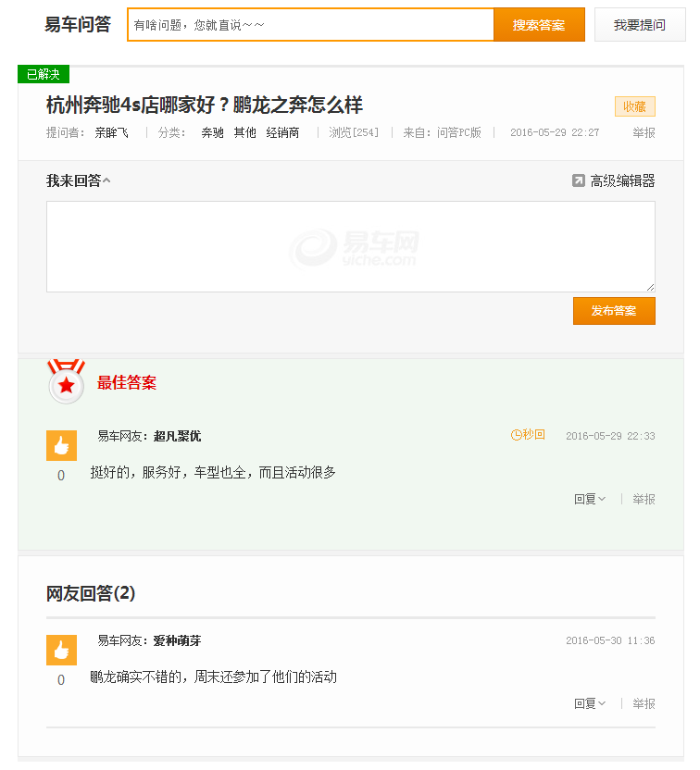Screen dimensions: 700x770
Task: Select the 其他 category link
Action: pos(244,132)
